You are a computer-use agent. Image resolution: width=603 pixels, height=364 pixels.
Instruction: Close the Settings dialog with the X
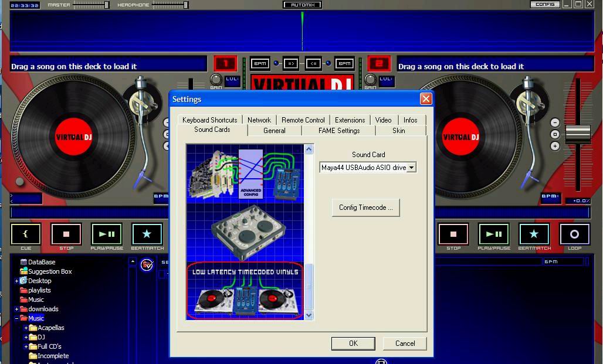[426, 99]
